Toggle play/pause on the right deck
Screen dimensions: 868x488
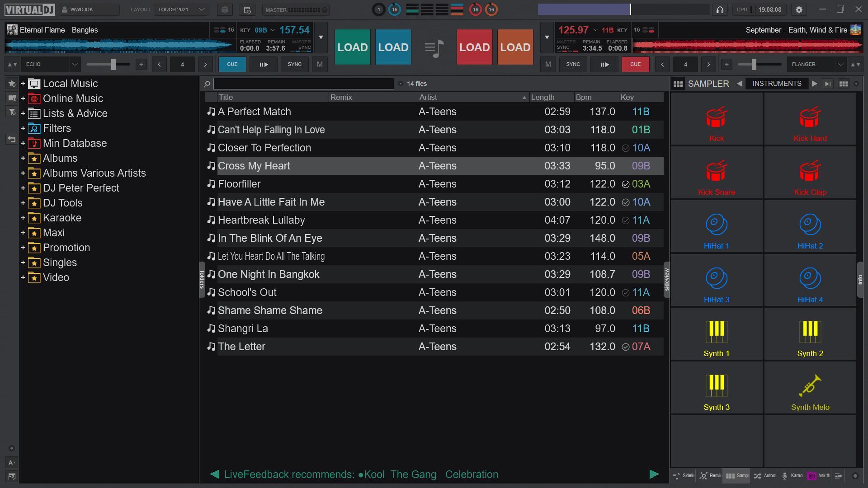pos(604,65)
